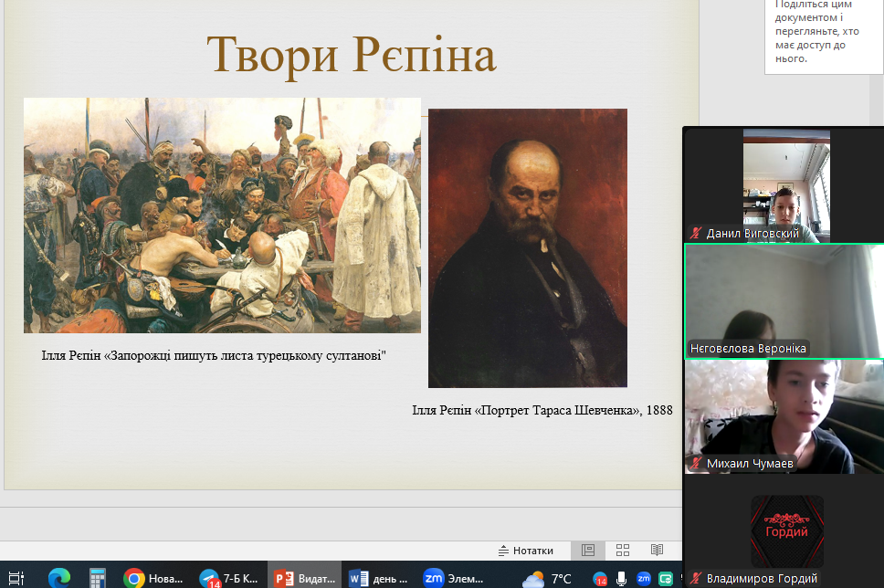Click the Zoom icon in system tray
The image size is (884, 588).
[643, 579]
